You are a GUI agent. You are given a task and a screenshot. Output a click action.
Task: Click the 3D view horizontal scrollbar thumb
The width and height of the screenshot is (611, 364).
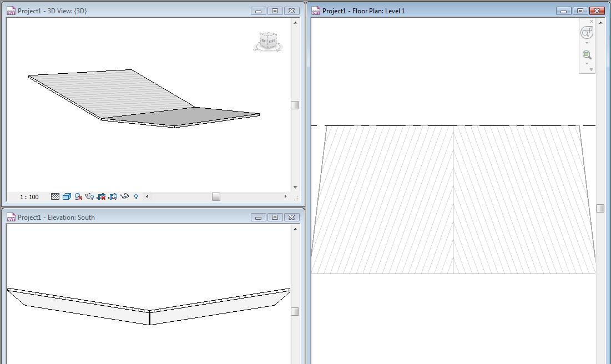pyautogui.click(x=216, y=196)
